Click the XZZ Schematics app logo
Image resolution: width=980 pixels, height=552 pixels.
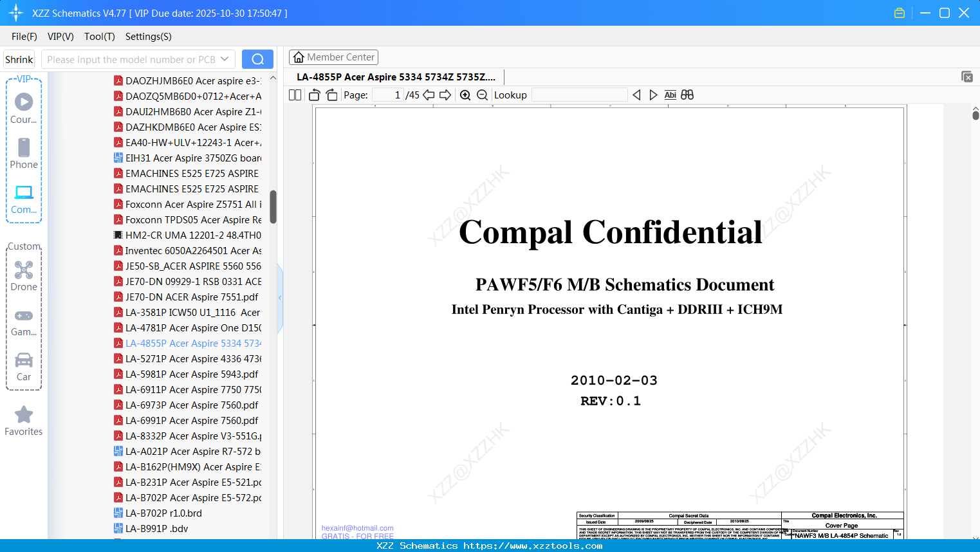16,13
